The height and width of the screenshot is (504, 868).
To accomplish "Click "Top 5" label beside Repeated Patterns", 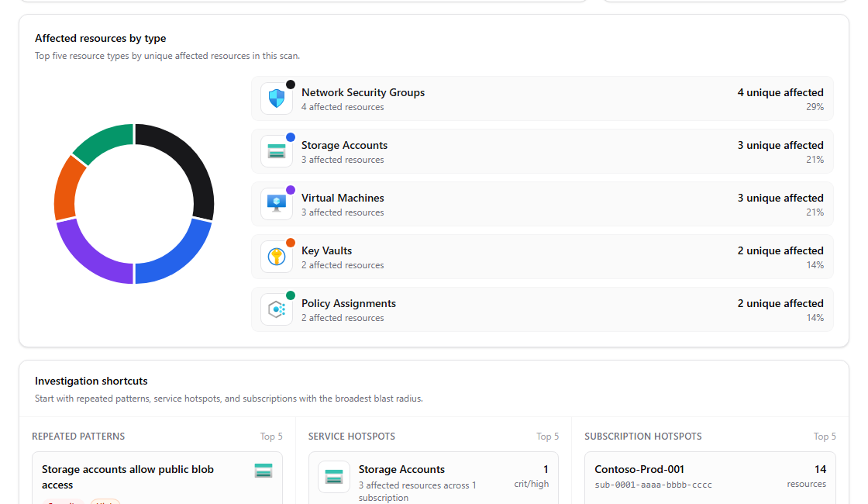I will point(271,437).
